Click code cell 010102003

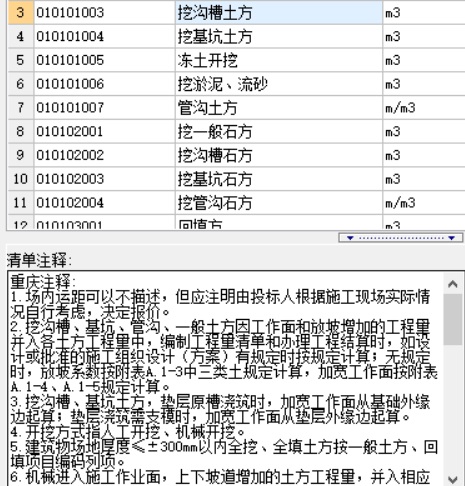point(105,179)
